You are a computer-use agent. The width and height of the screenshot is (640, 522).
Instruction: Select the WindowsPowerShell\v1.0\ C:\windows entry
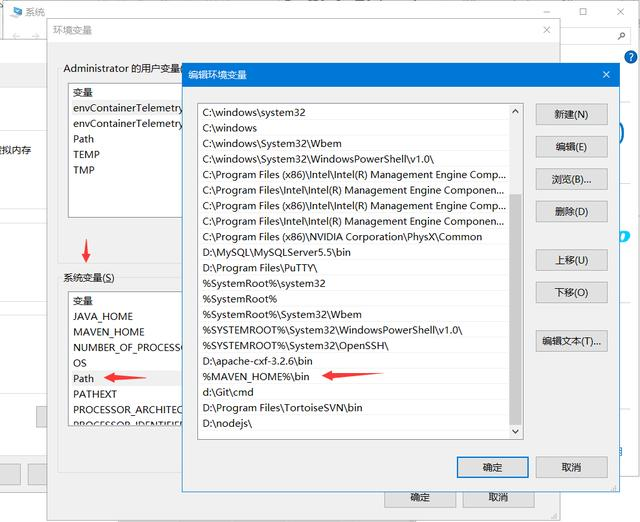click(353, 159)
